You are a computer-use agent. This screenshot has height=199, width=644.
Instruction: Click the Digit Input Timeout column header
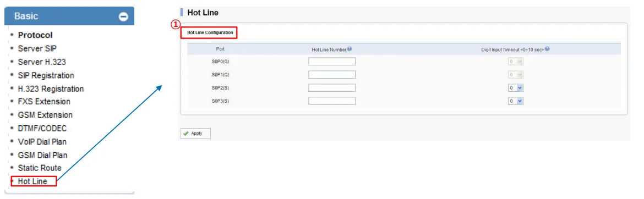(512, 49)
